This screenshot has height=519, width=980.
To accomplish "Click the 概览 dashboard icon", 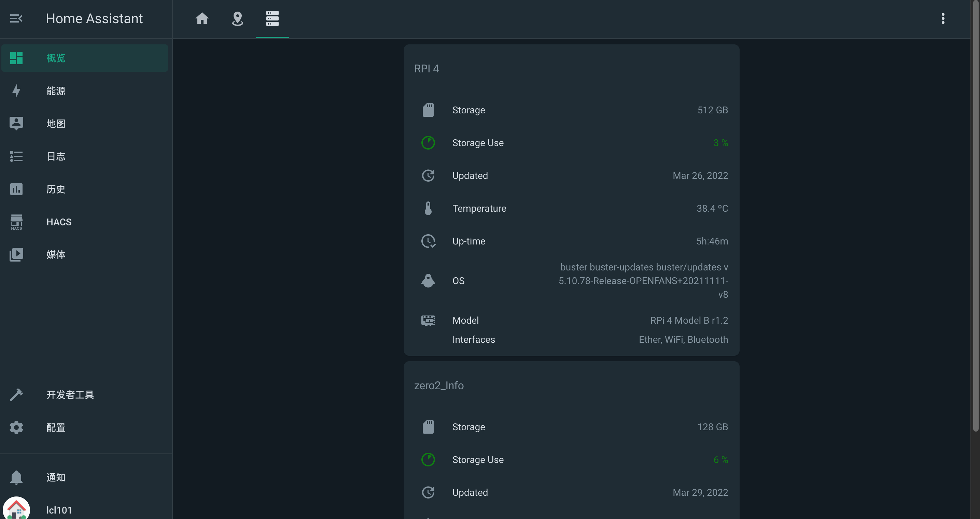I will click(x=16, y=58).
